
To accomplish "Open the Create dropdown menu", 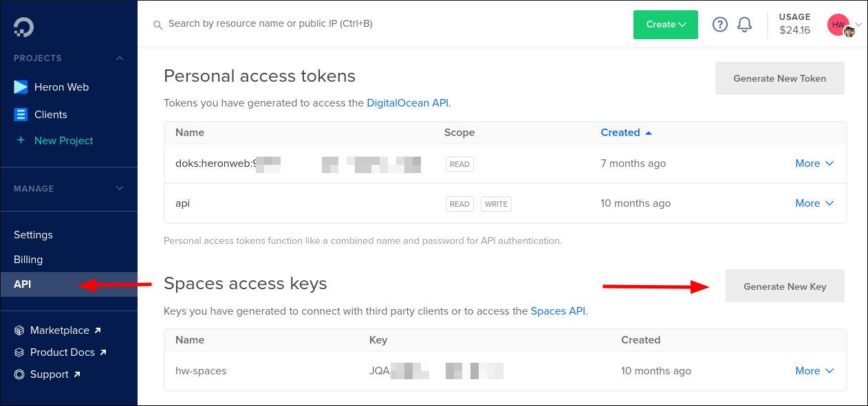I will pos(665,24).
